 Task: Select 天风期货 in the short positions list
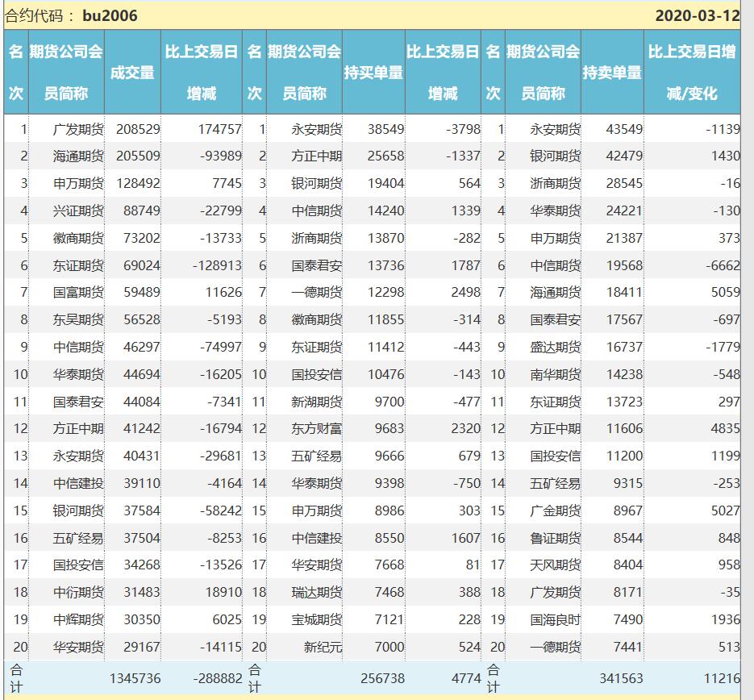[x=555, y=565]
